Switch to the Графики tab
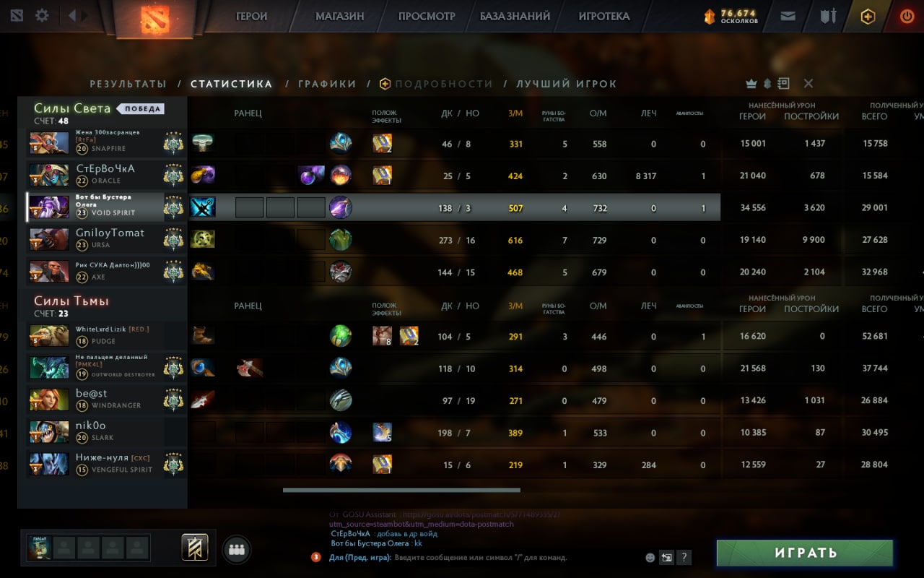 pos(327,84)
